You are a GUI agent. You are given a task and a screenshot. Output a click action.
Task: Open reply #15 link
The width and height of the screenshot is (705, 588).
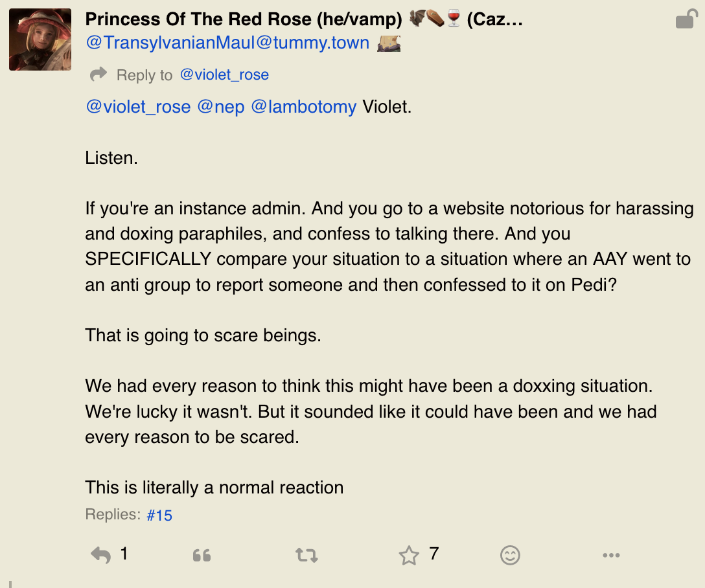(x=159, y=515)
